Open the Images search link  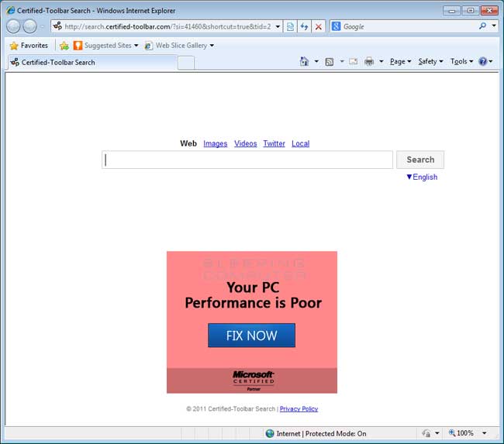(215, 143)
